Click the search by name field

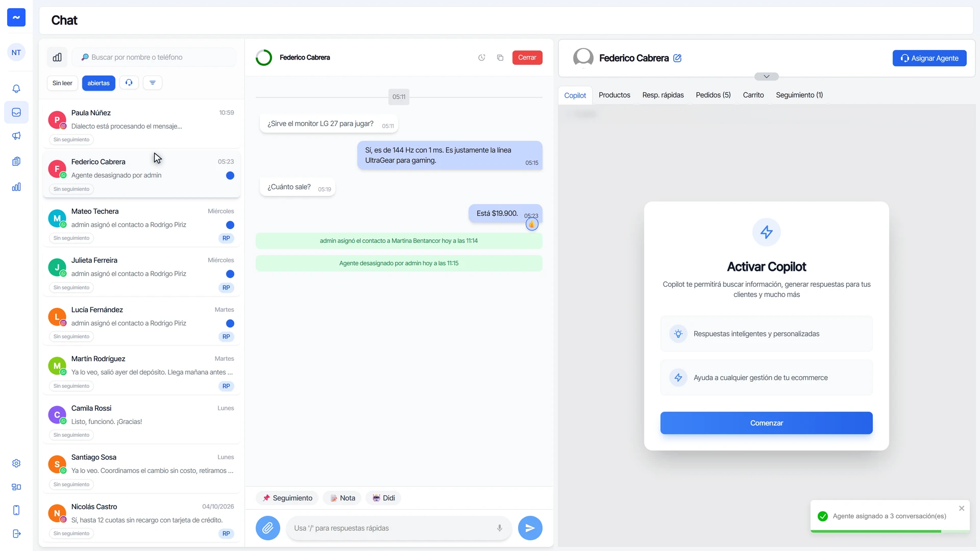click(154, 57)
